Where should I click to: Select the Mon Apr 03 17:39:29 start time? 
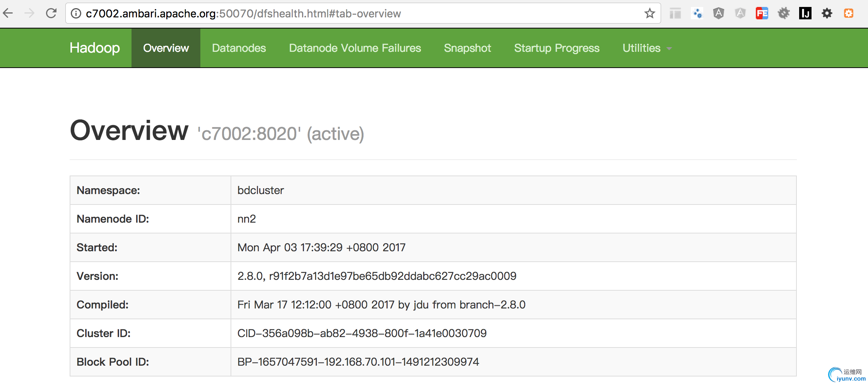[x=321, y=247]
